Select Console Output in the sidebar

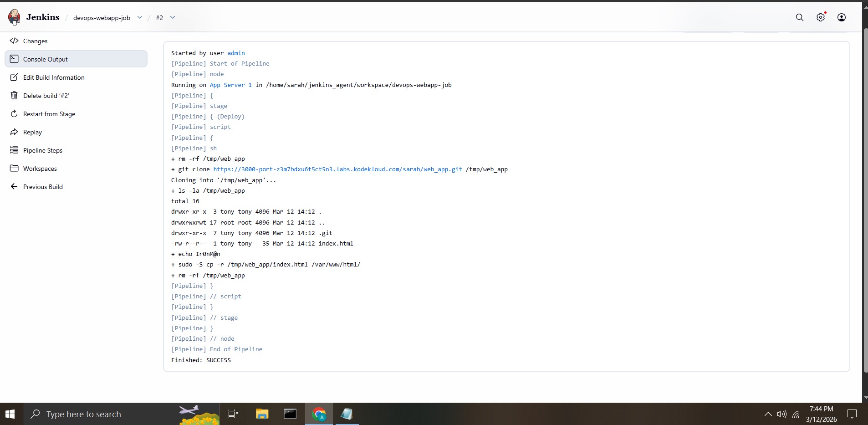pos(76,59)
